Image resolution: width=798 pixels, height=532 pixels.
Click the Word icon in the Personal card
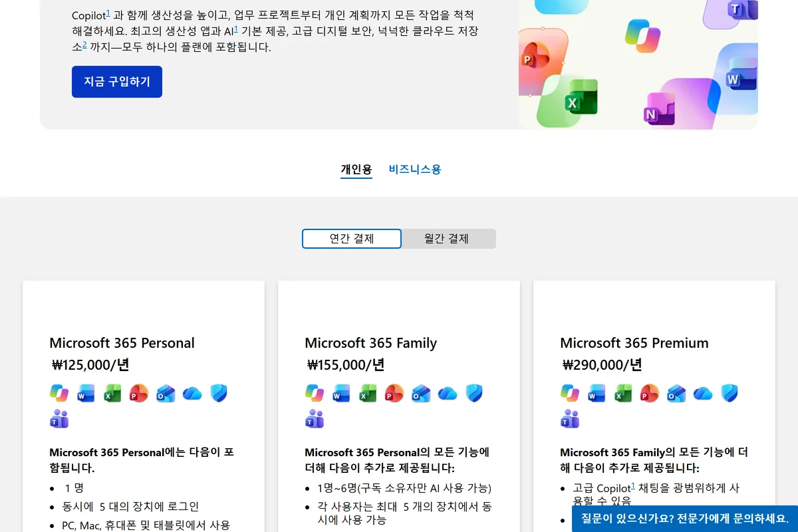tap(86, 393)
